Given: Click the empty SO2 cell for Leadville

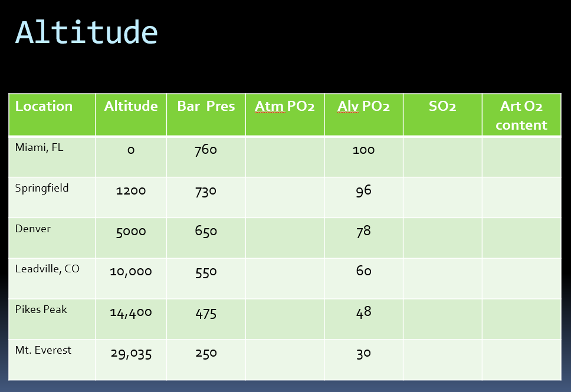Looking at the screenshot, I should pyautogui.click(x=442, y=278).
